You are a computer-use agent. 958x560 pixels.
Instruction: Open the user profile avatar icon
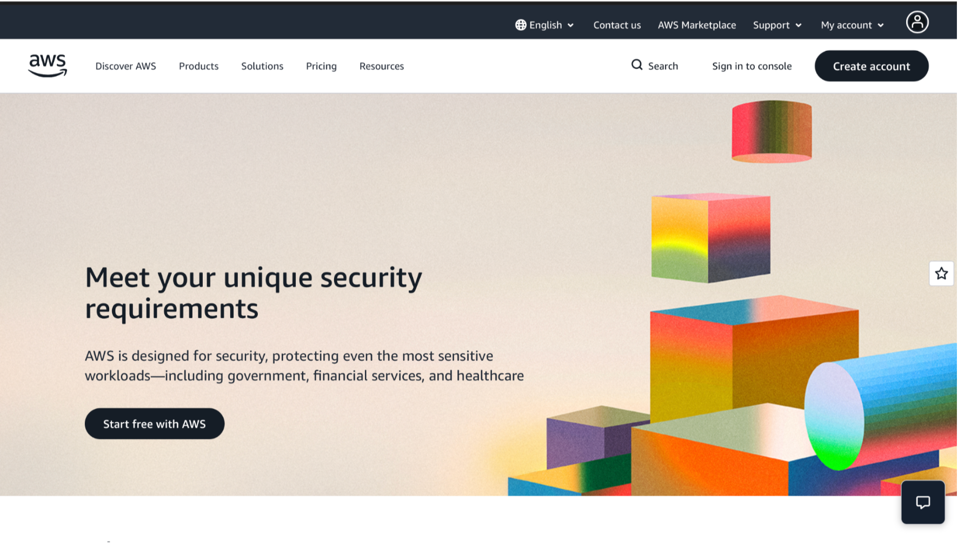(917, 22)
